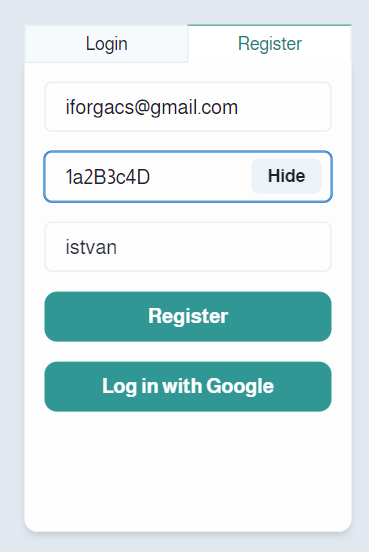The height and width of the screenshot is (552, 369).
Task: Place cursor in the 1a2B3c4D password text
Action: pyautogui.click(x=108, y=177)
